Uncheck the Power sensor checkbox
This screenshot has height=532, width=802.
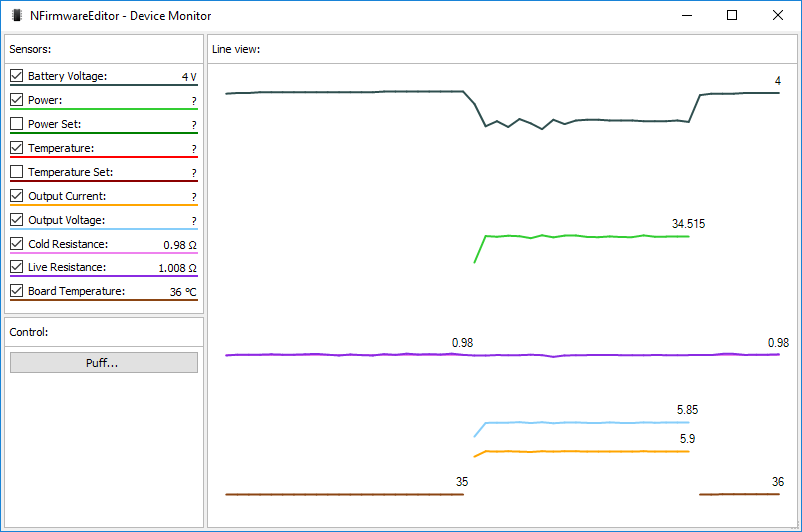[x=16, y=100]
